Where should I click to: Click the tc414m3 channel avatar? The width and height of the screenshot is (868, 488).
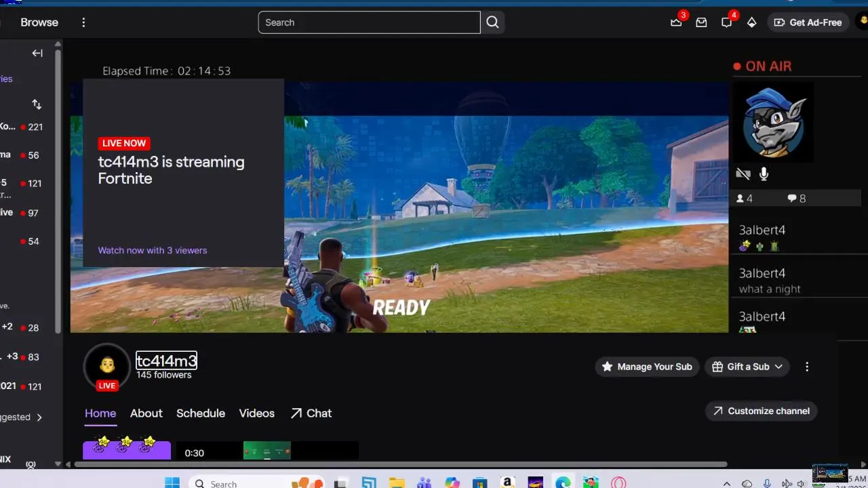107,366
